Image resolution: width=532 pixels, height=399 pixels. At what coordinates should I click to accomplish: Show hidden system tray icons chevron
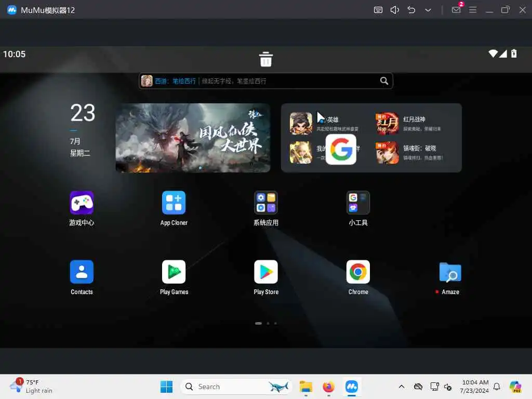(x=402, y=387)
